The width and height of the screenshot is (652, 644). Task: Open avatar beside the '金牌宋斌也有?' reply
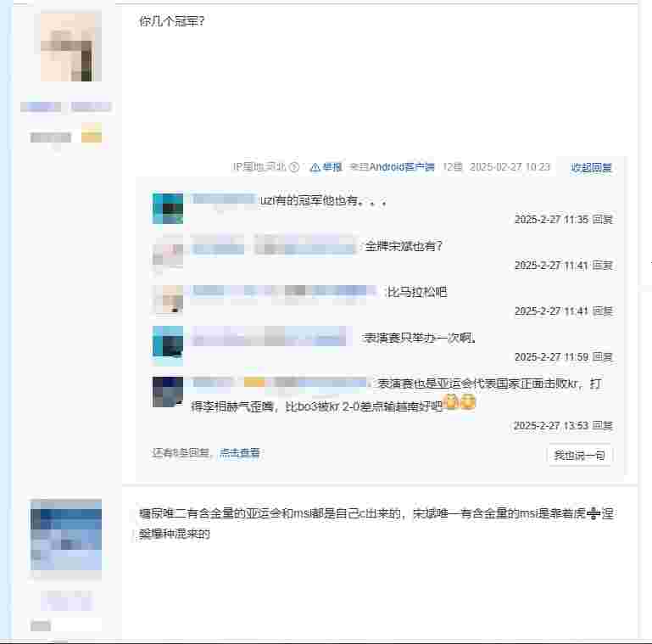click(x=168, y=254)
